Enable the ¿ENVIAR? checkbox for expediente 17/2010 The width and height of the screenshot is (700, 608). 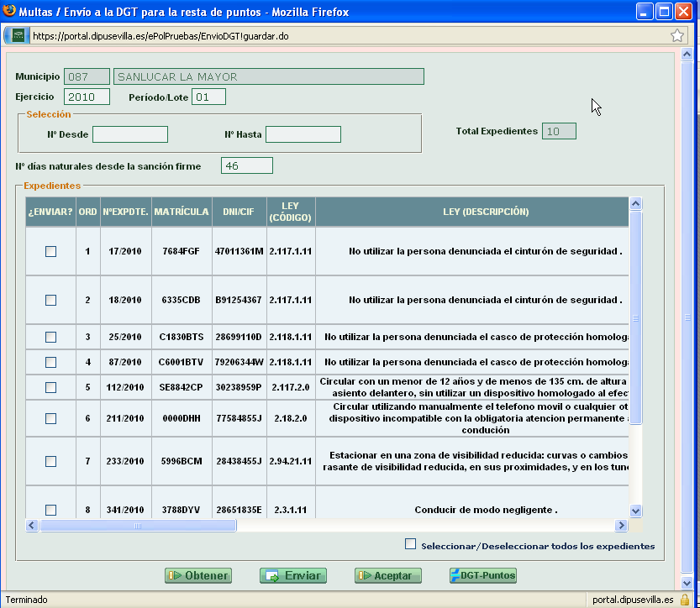coord(49,250)
